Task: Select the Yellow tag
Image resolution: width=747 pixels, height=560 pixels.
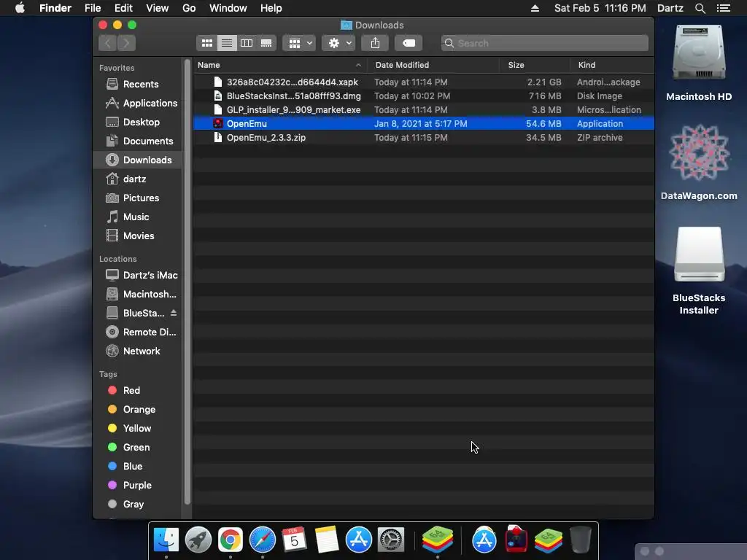Action: [x=138, y=429]
